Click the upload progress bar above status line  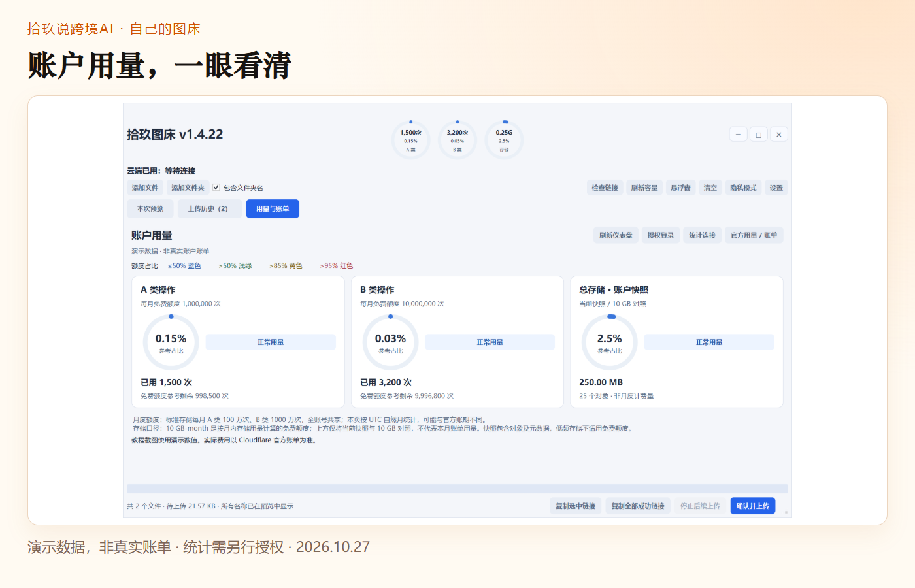[457, 489]
